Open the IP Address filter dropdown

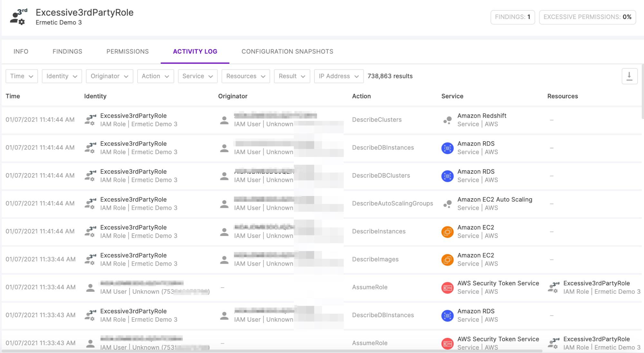339,76
